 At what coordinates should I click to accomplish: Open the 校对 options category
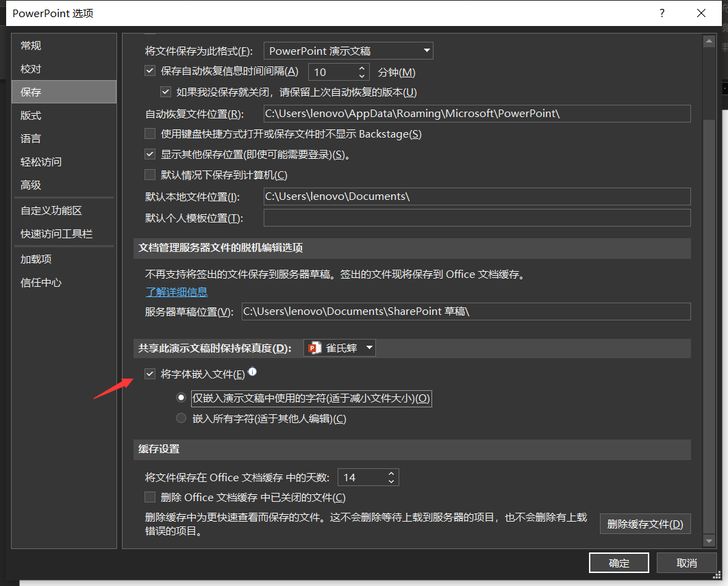64,68
